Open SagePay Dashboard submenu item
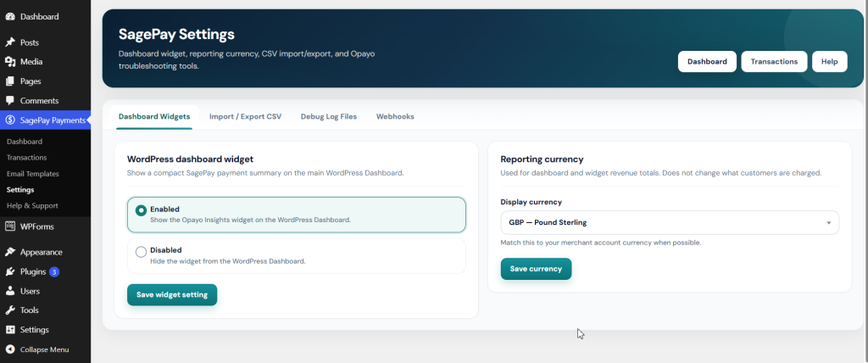Screen dimensions: 868x363 (x=25, y=142)
